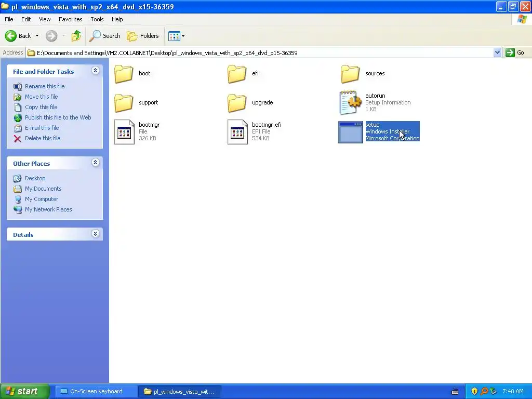Viewport: 532px width, 399px height.
Task: Click Copy this file
Action: tap(41, 107)
